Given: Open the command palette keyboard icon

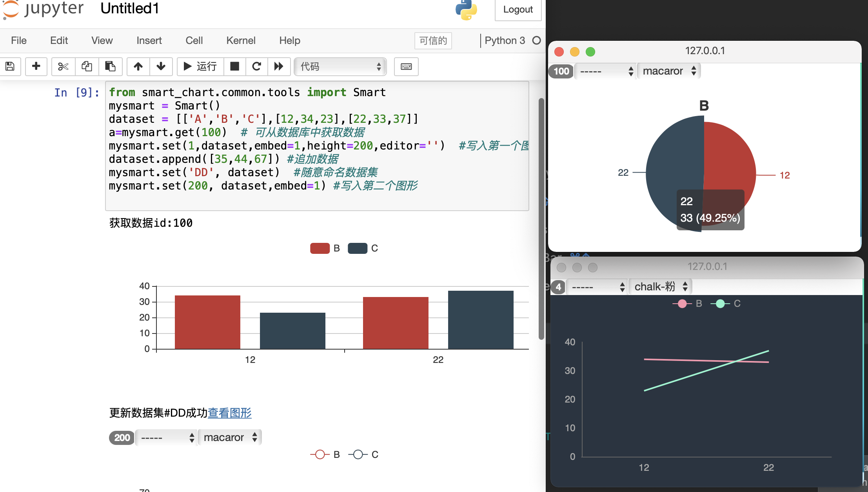Looking at the screenshot, I should pos(406,66).
